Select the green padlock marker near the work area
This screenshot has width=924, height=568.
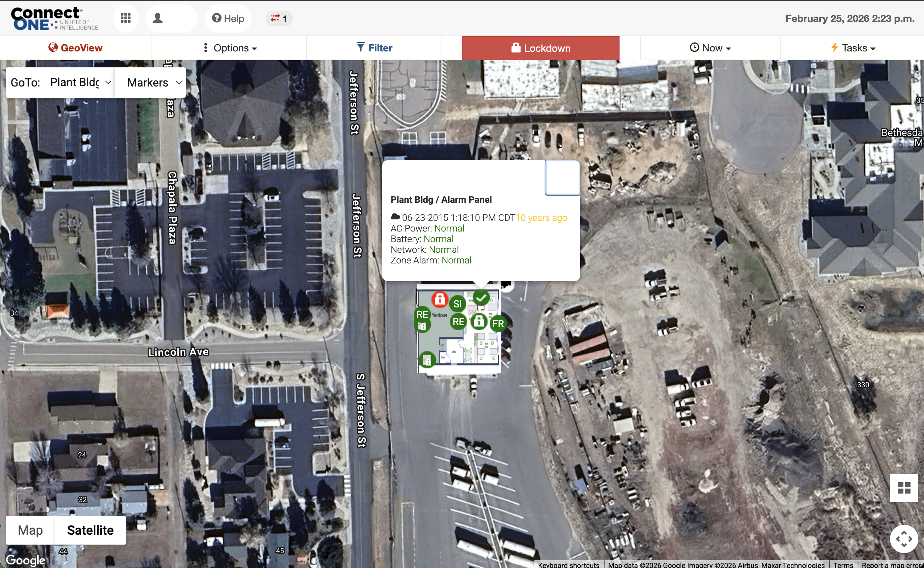pos(479,322)
